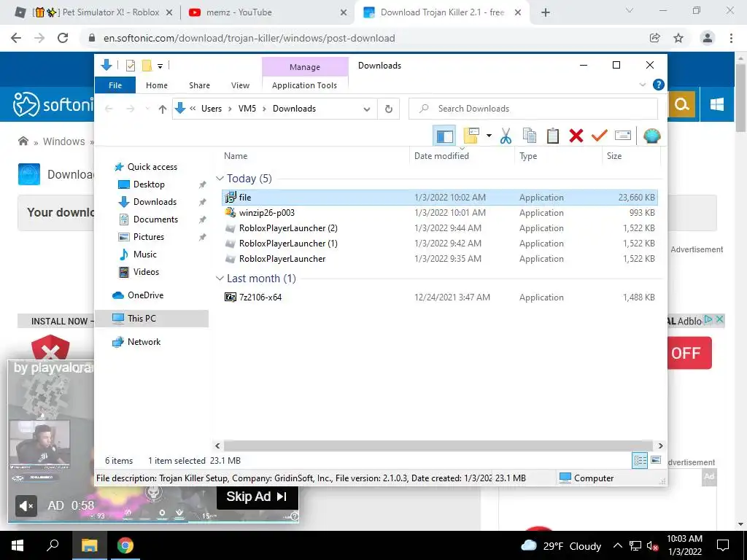Click the horizontal scrollbar in file list
747x560 pixels.
click(x=438, y=446)
